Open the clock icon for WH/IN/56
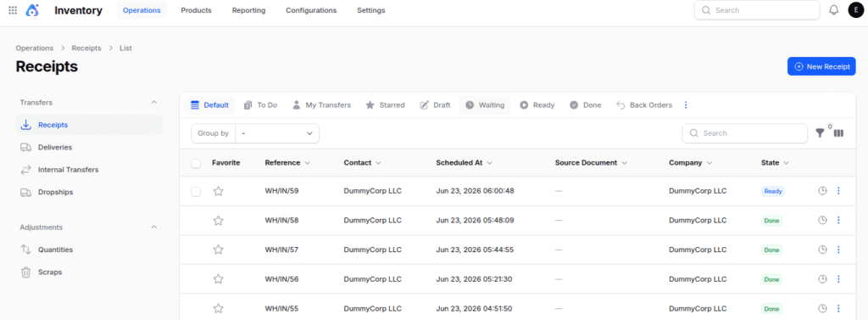The image size is (868, 320). (x=822, y=279)
